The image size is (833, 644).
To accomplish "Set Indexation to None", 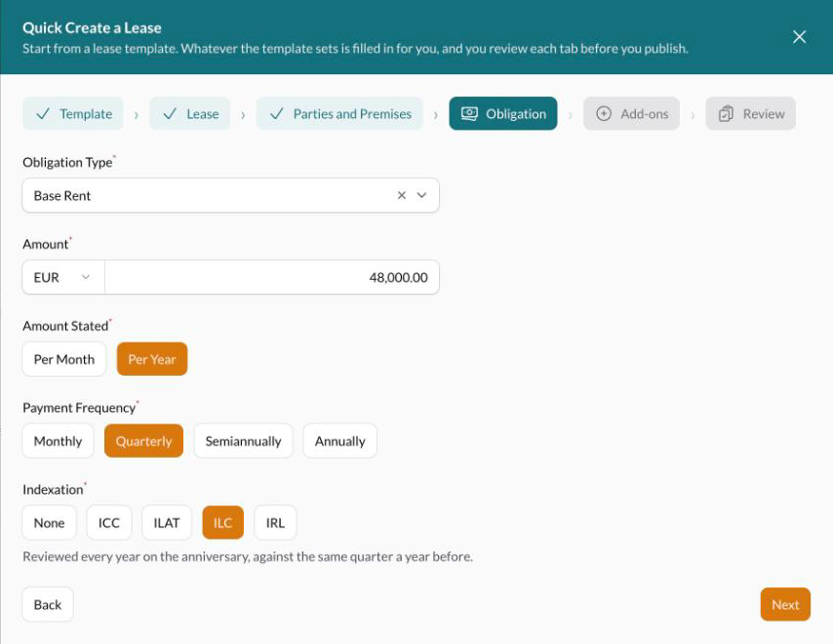I will point(50,523).
